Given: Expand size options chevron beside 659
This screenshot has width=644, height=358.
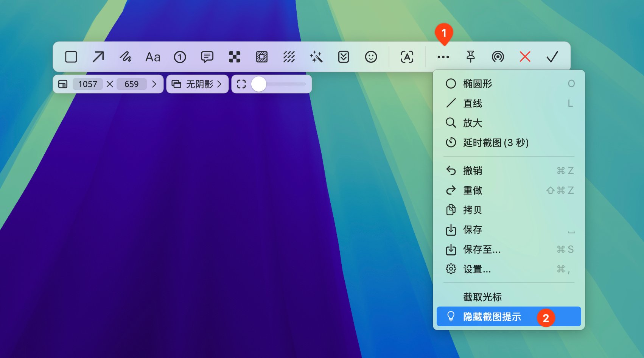Looking at the screenshot, I should pyautogui.click(x=154, y=84).
